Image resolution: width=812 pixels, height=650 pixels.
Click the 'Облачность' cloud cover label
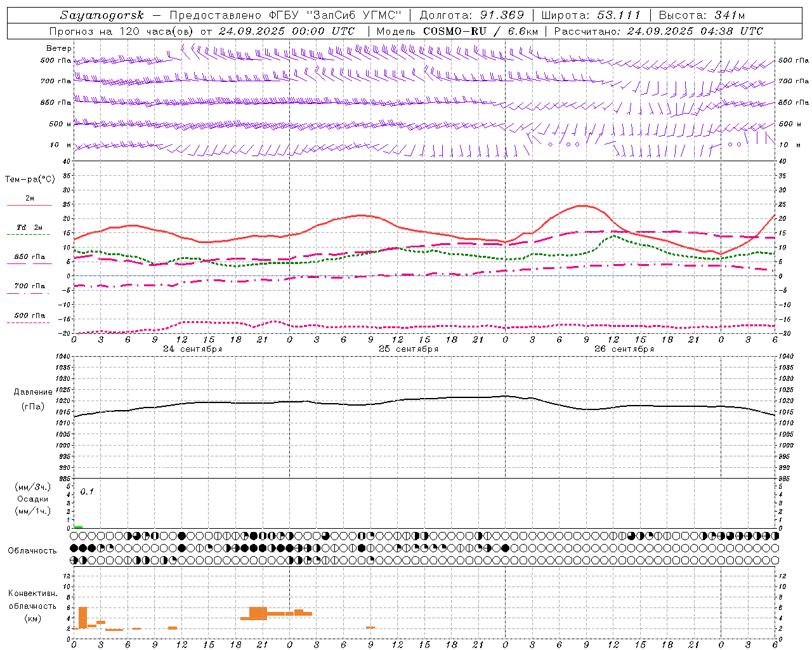pos(32,550)
